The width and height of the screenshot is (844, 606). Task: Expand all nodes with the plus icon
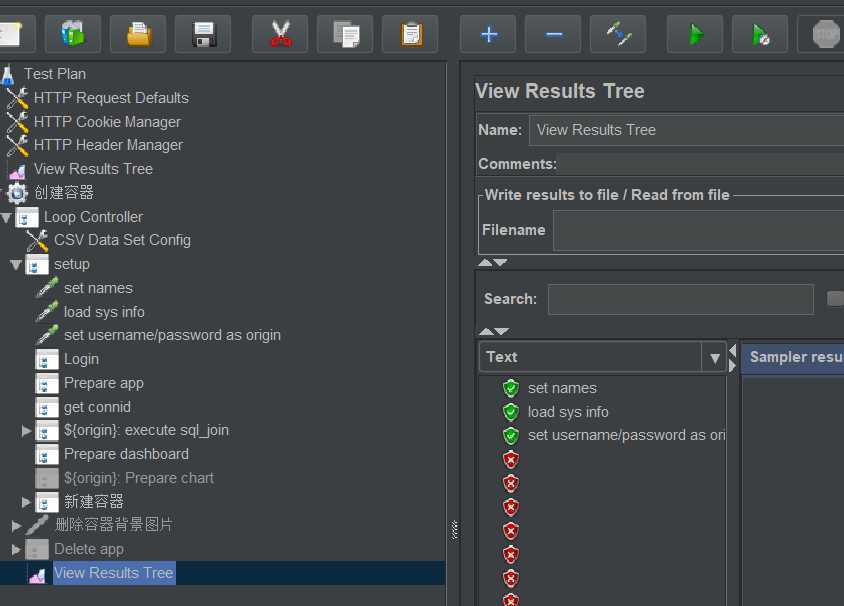coord(488,34)
